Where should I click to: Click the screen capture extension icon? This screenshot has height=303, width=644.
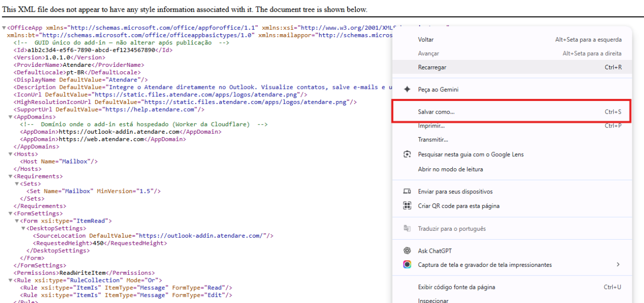pyautogui.click(x=408, y=264)
